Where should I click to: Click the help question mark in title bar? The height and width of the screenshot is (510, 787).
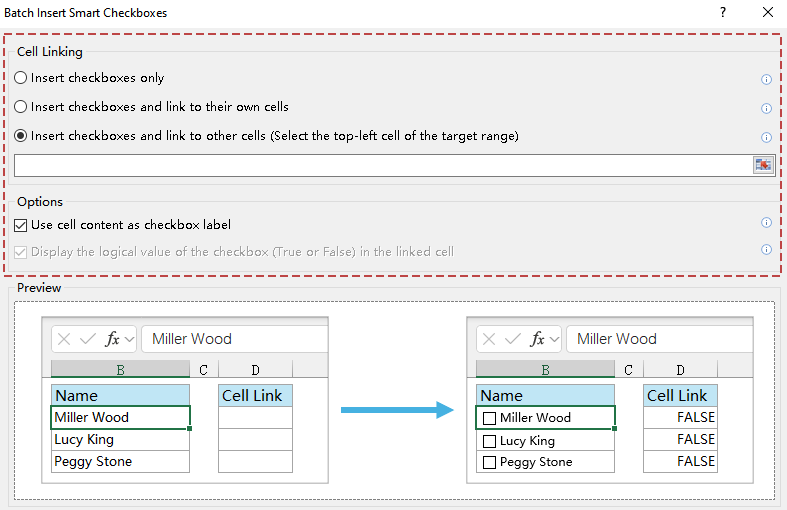(723, 13)
